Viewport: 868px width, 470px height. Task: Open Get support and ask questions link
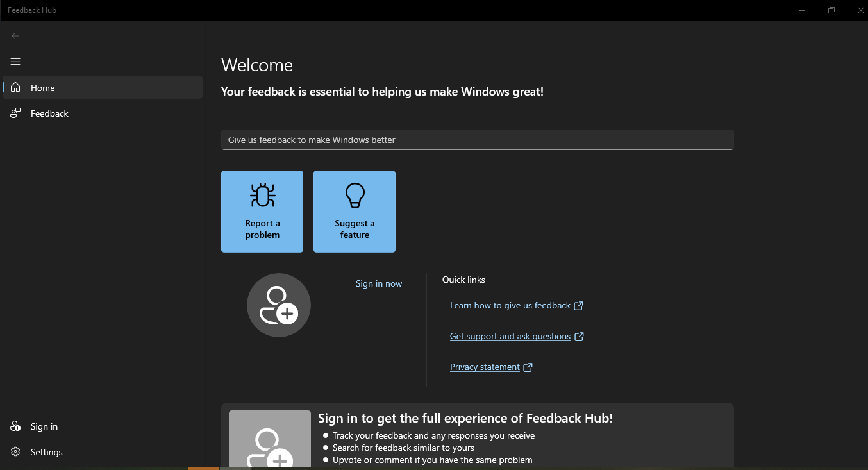(510, 336)
